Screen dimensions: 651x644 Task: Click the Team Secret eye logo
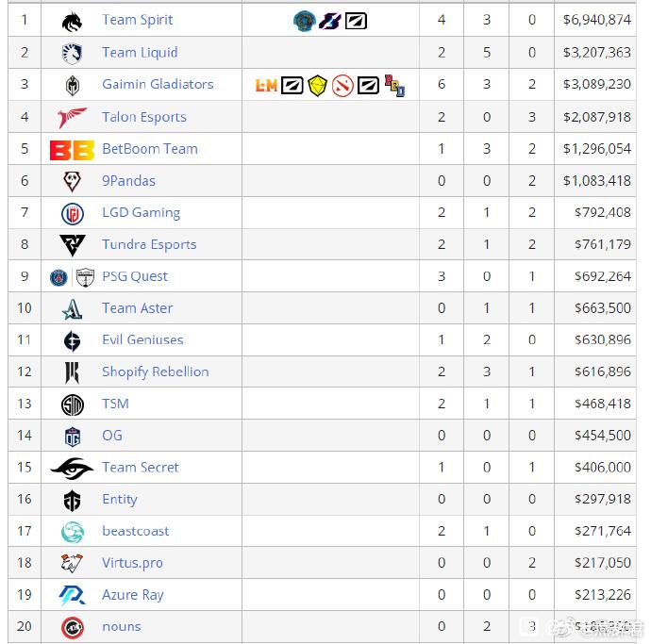click(x=73, y=468)
